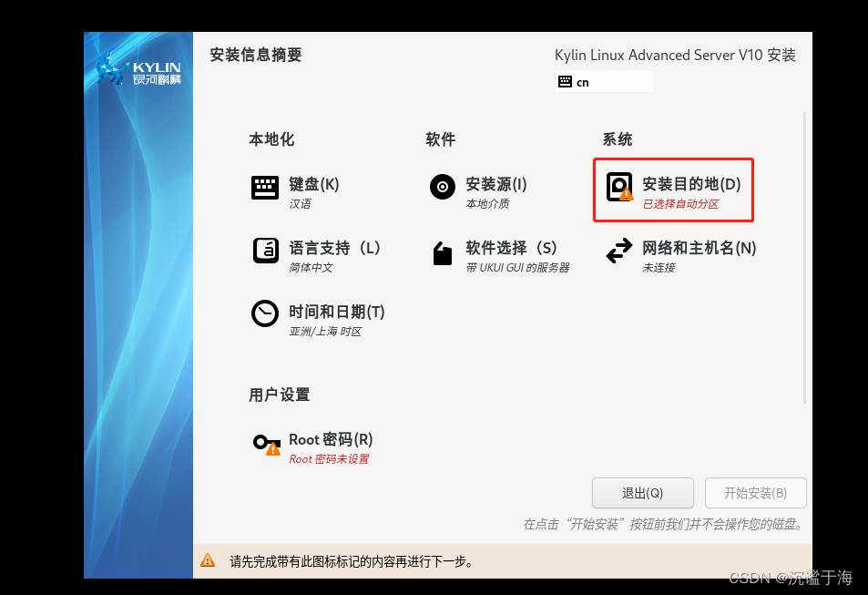This screenshot has height=595, width=868.
Task: Click the red text Root 密码未设置
Action: (329, 459)
